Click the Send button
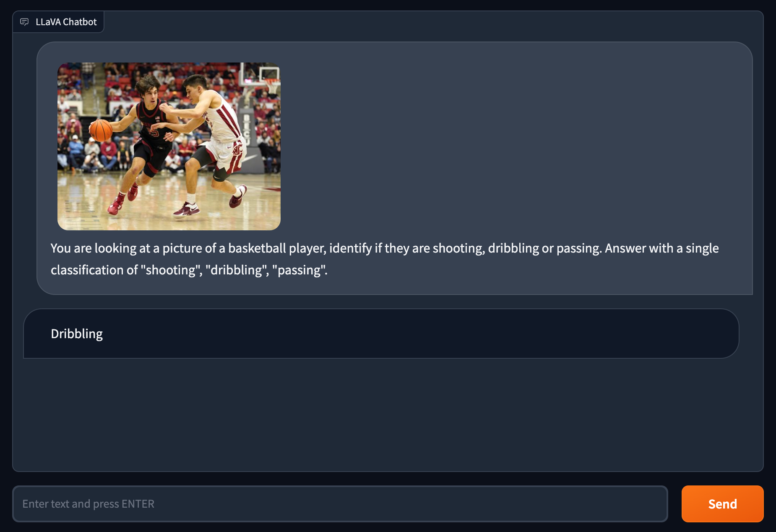The height and width of the screenshot is (532, 776). (722, 503)
